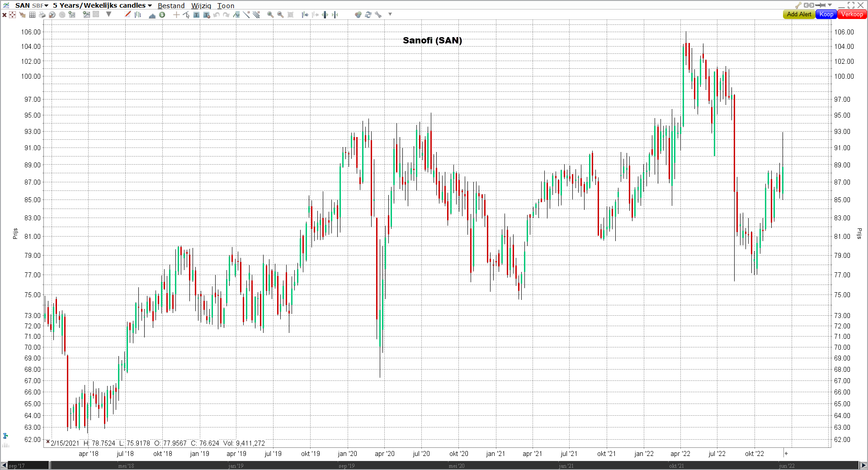This screenshot has width=868, height=470.
Task: Select the trendline pointer tool
Action: (x=186, y=15)
